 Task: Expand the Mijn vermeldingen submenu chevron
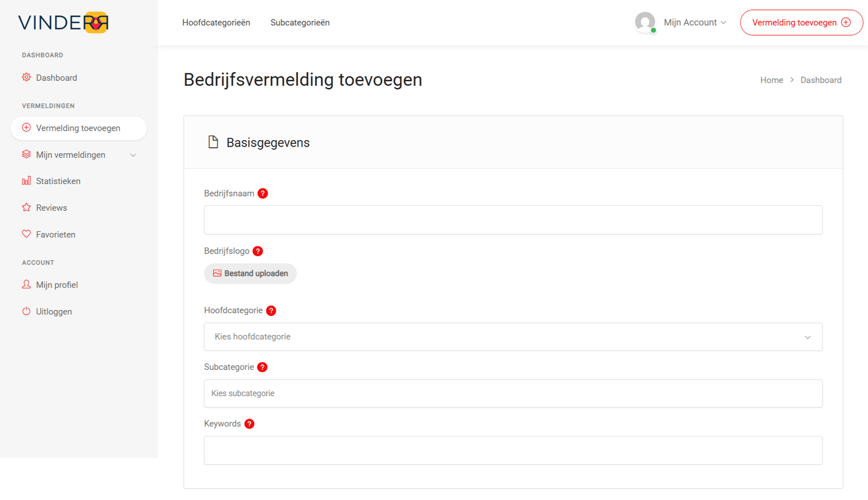point(133,155)
